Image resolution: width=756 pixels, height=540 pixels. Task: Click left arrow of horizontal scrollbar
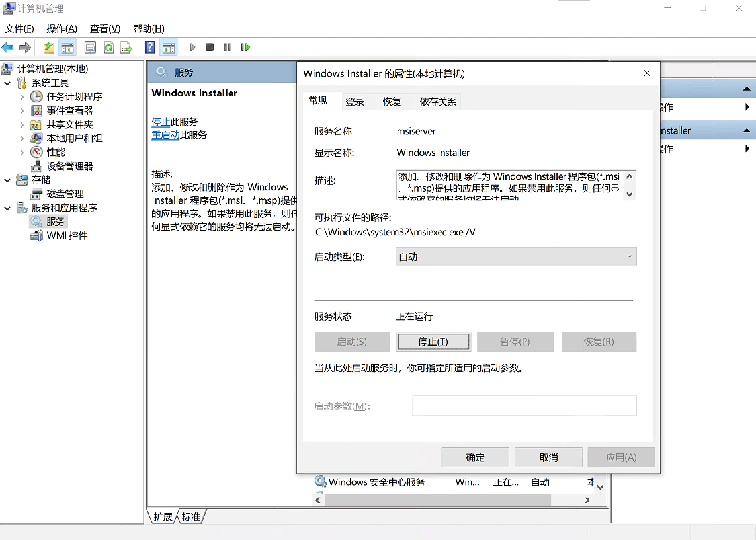point(317,500)
